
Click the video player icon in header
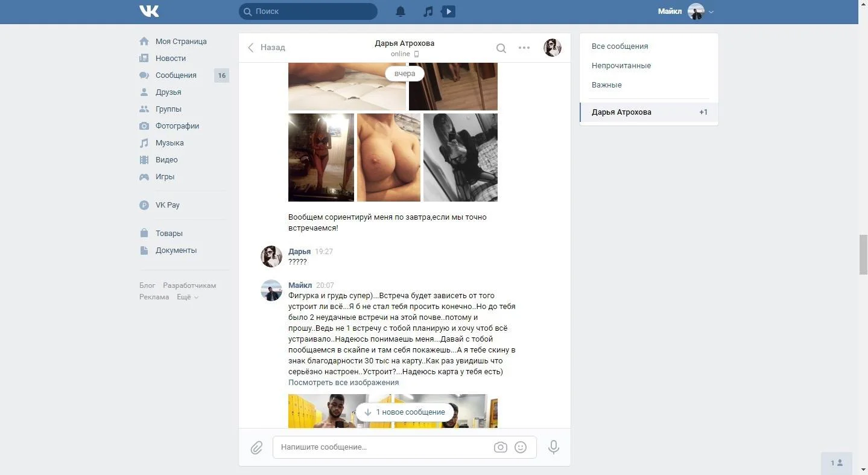[x=448, y=11]
